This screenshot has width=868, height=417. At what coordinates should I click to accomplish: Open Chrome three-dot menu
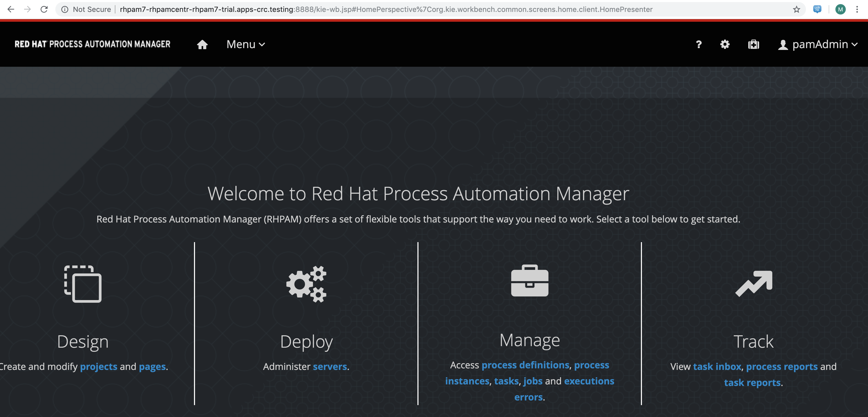(857, 9)
